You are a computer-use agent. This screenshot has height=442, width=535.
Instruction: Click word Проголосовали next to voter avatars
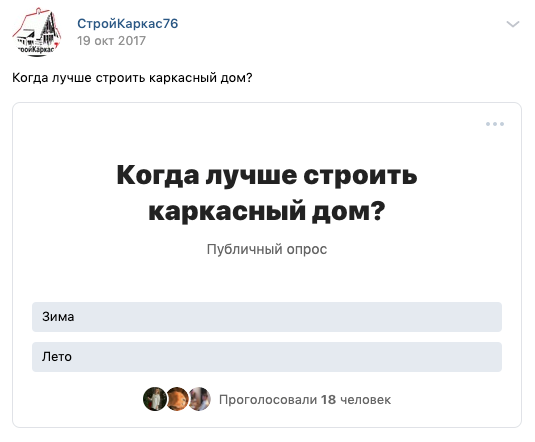click(x=268, y=400)
